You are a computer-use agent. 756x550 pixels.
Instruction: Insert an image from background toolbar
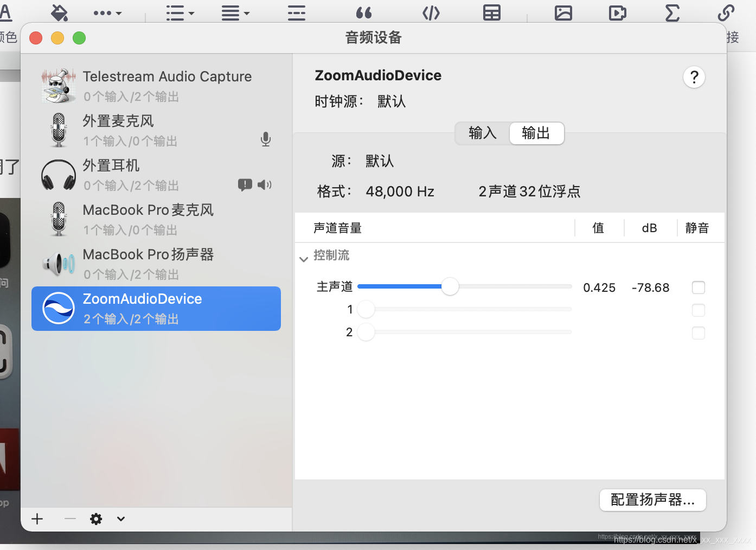(563, 13)
